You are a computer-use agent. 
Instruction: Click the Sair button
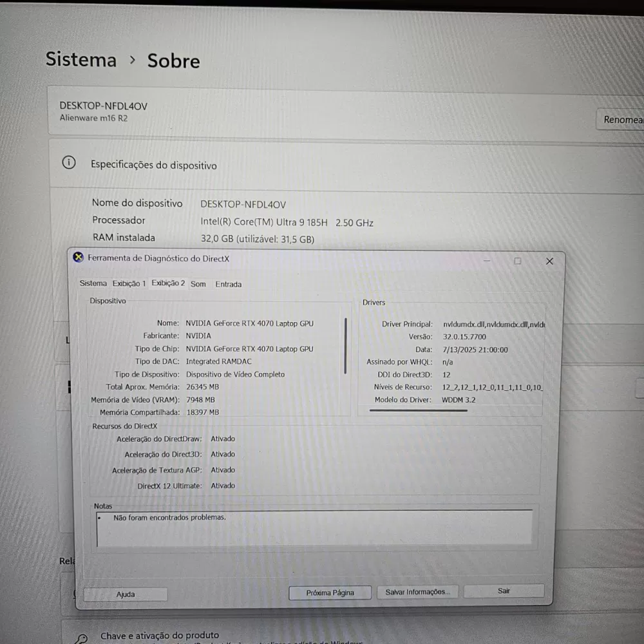click(x=504, y=591)
